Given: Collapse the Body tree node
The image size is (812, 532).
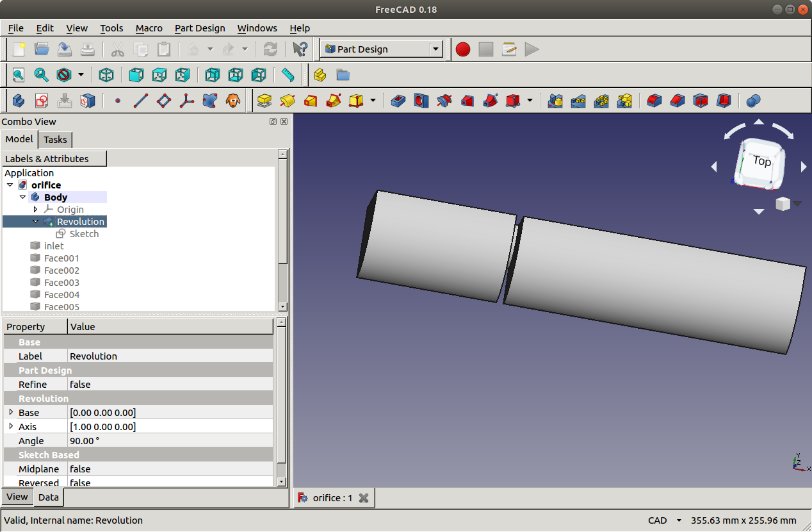Looking at the screenshot, I should pos(23,197).
